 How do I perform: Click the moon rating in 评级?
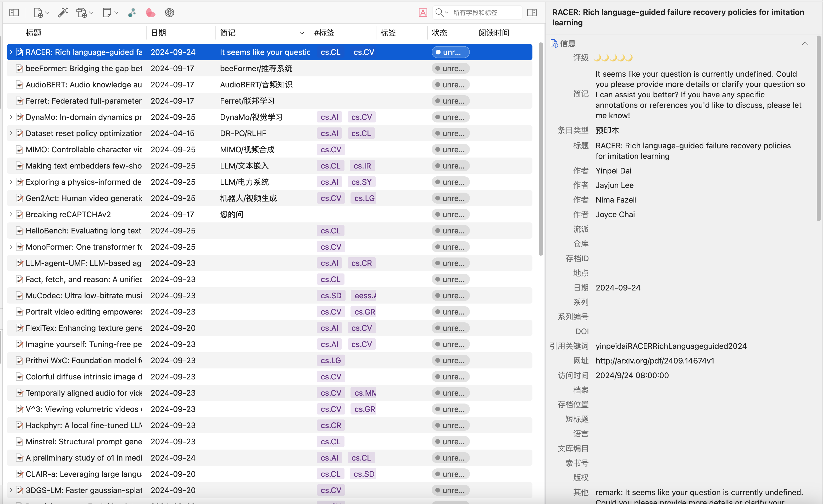613,58
